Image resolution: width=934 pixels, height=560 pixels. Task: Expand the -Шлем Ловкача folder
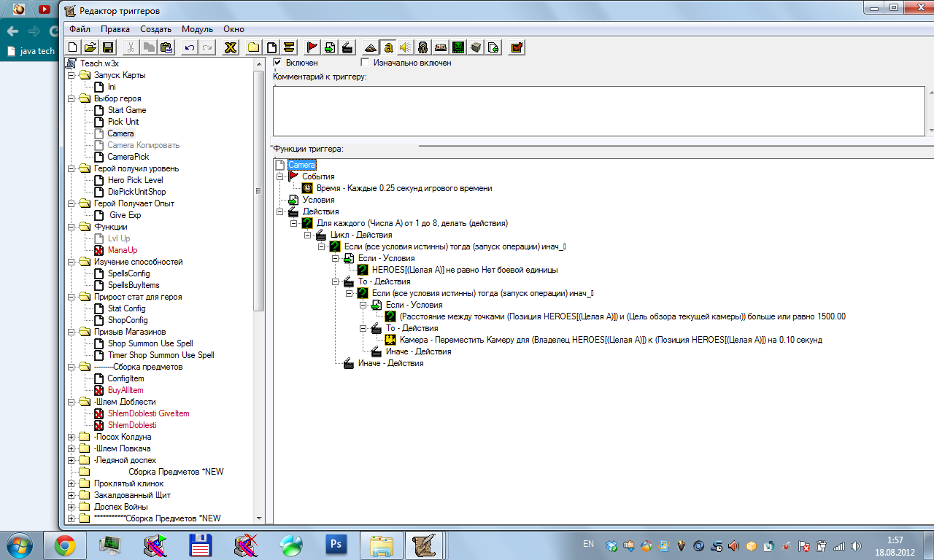(x=71, y=448)
